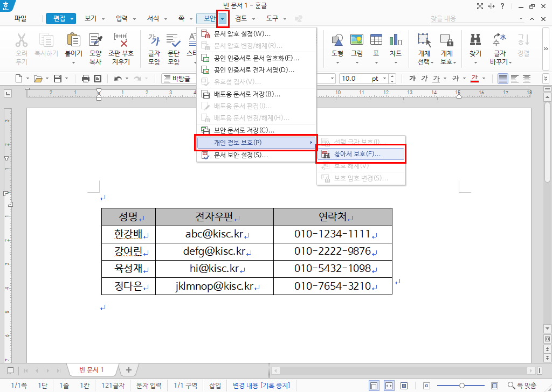Open the font size unit pt dropdown
This screenshot has width=552, height=392.
click(385, 79)
